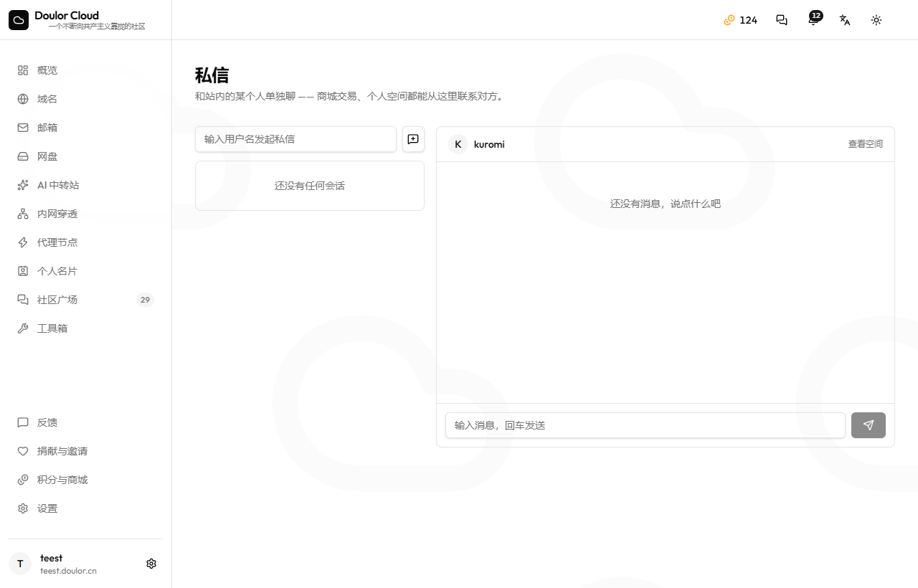Click the sparkle icon for AI 中转站

[23, 185]
